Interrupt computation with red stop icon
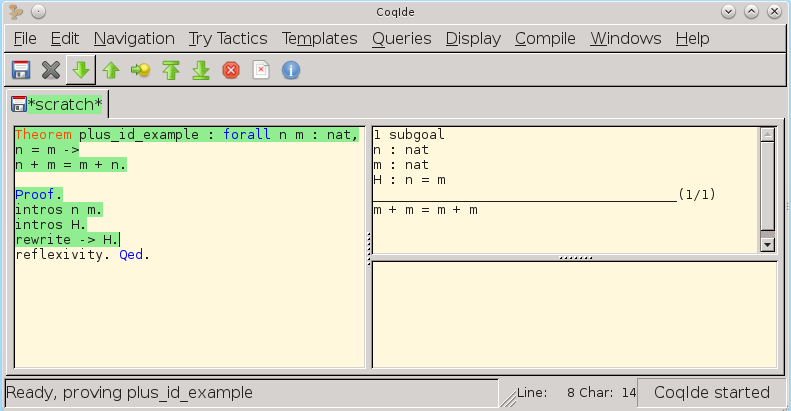This screenshot has height=411, width=791. coord(231,70)
